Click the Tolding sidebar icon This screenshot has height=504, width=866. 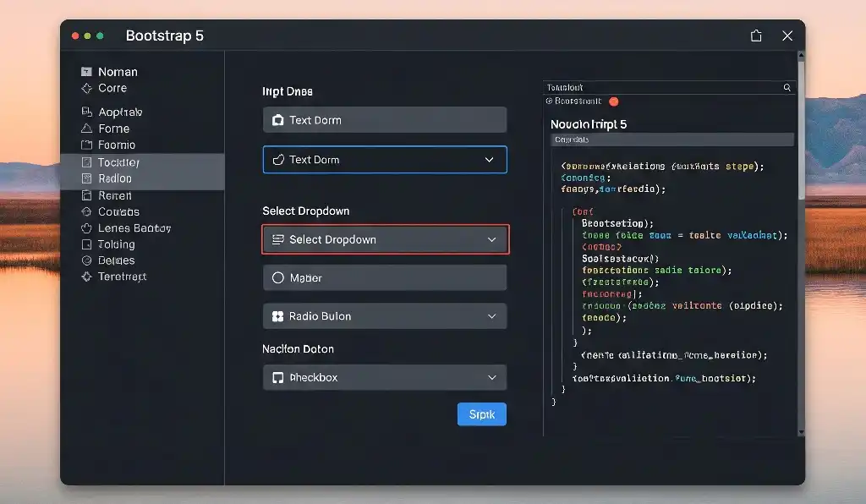(86, 244)
